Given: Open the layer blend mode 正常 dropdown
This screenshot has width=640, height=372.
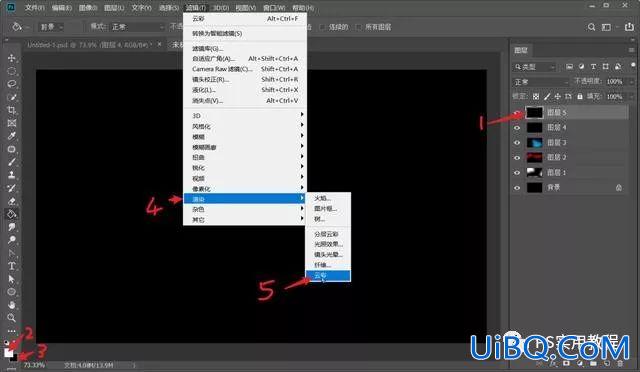Looking at the screenshot, I should pyautogui.click(x=540, y=82).
